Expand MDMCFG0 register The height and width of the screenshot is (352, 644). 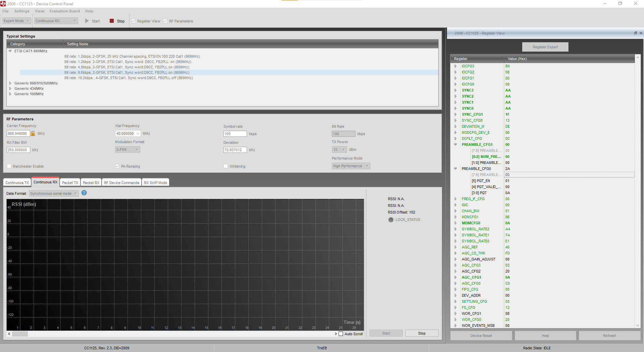pyautogui.click(x=455, y=223)
